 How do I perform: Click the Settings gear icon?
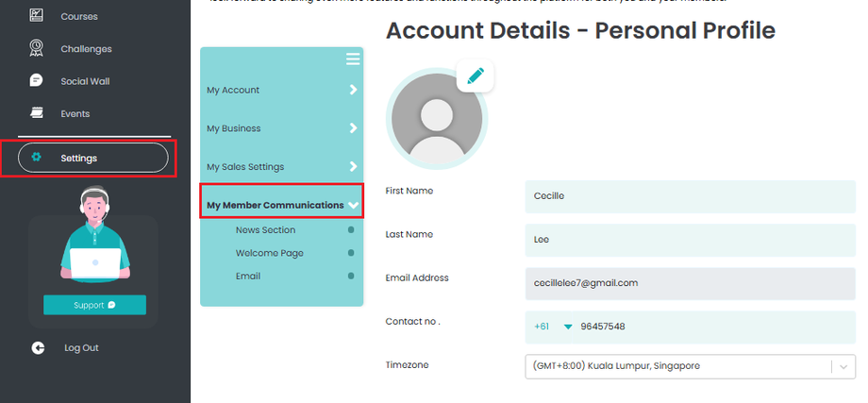pos(37,158)
